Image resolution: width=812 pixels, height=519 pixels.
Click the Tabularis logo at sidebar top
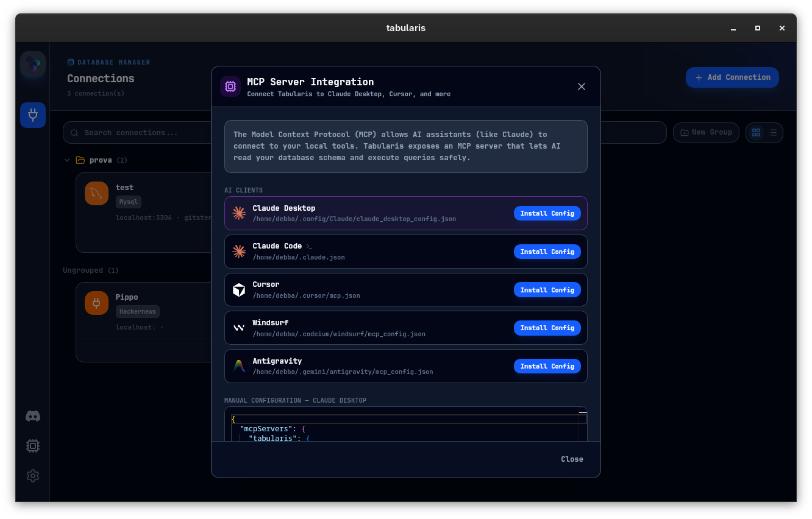point(32,64)
